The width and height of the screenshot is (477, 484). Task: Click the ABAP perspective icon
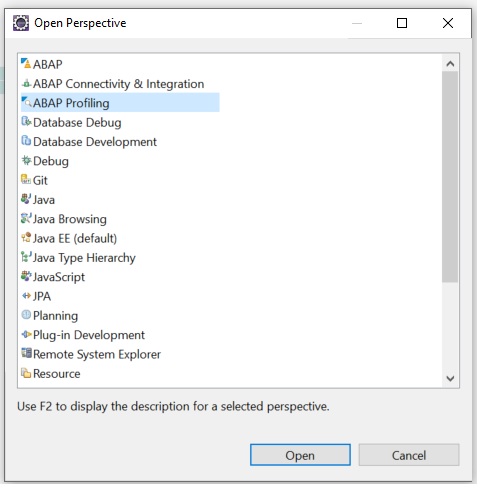26,63
